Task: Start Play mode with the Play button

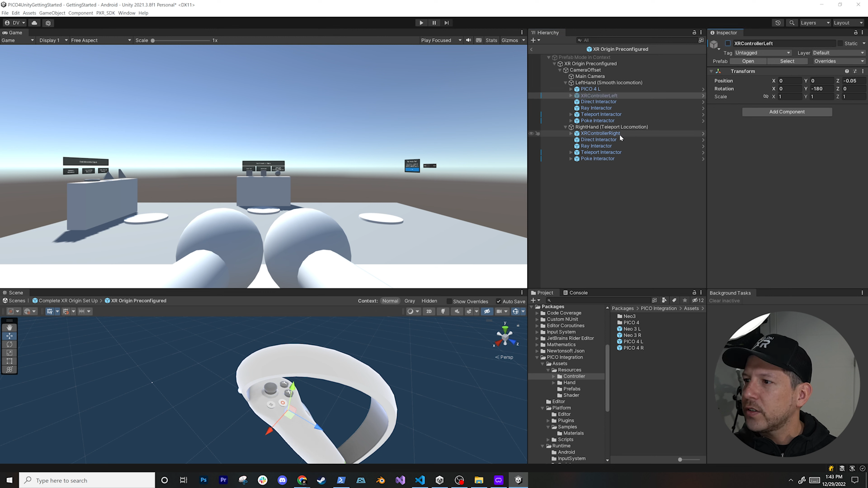Action: pos(421,23)
